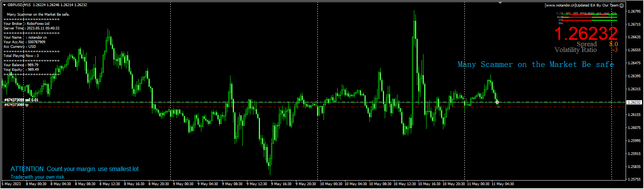The height and width of the screenshot is (189, 644).
Task: Click the 'Acc Currency : USD' line
Action: (20, 47)
